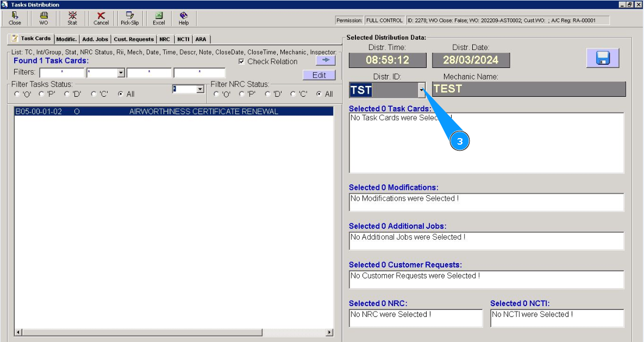The image size is (644, 342).
Task: Click the Selected Customer Requests box
Action: click(x=487, y=279)
